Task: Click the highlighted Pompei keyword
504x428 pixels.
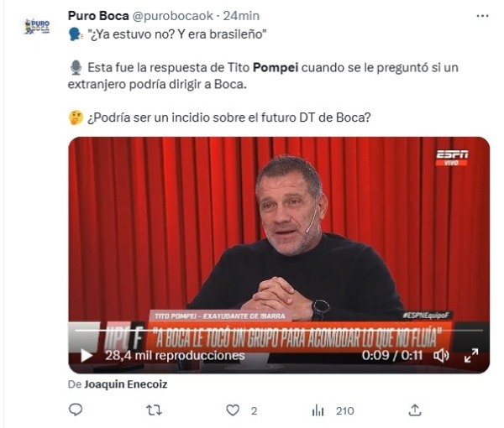Action: 276,68
